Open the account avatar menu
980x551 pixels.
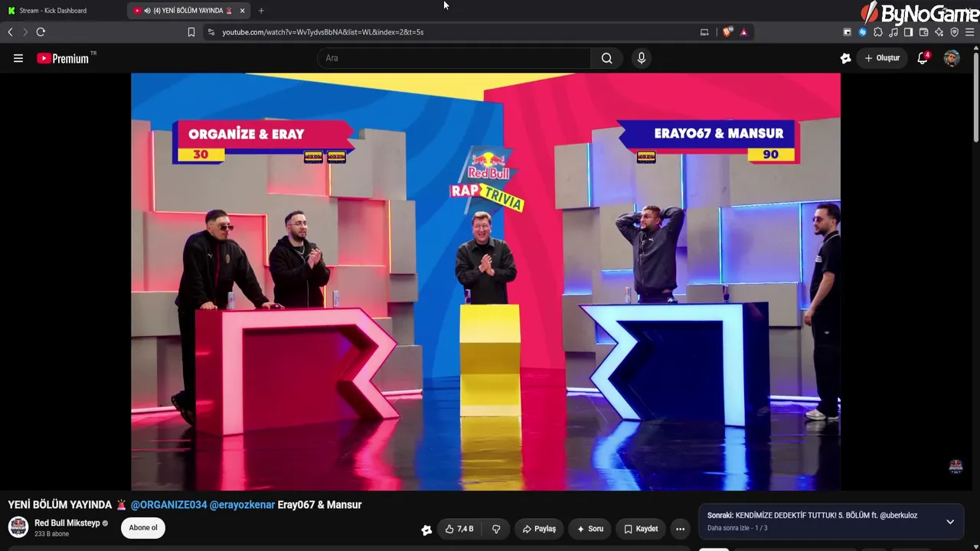click(952, 58)
